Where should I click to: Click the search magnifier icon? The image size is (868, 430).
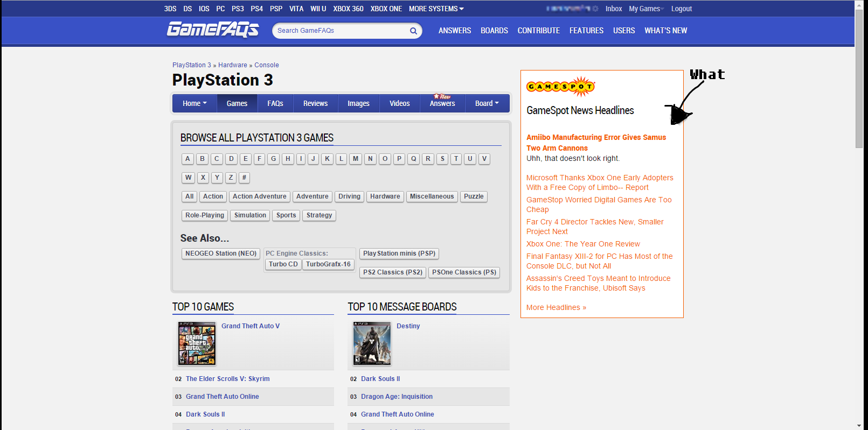[413, 31]
